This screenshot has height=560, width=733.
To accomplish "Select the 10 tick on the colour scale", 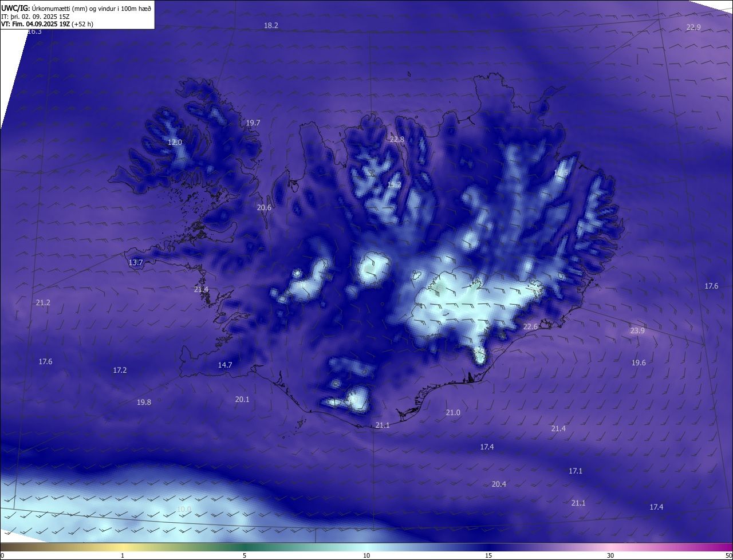I will coord(366,556).
